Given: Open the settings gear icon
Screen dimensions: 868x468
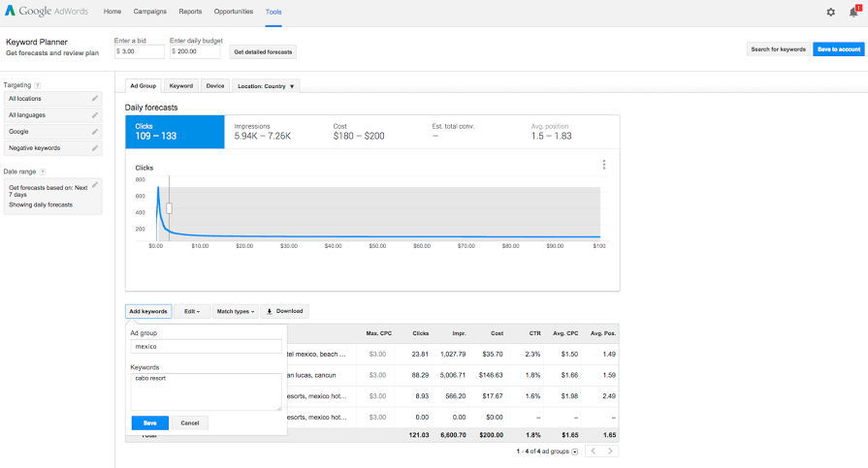Looking at the screenshot, I should (x=830, y=12).
